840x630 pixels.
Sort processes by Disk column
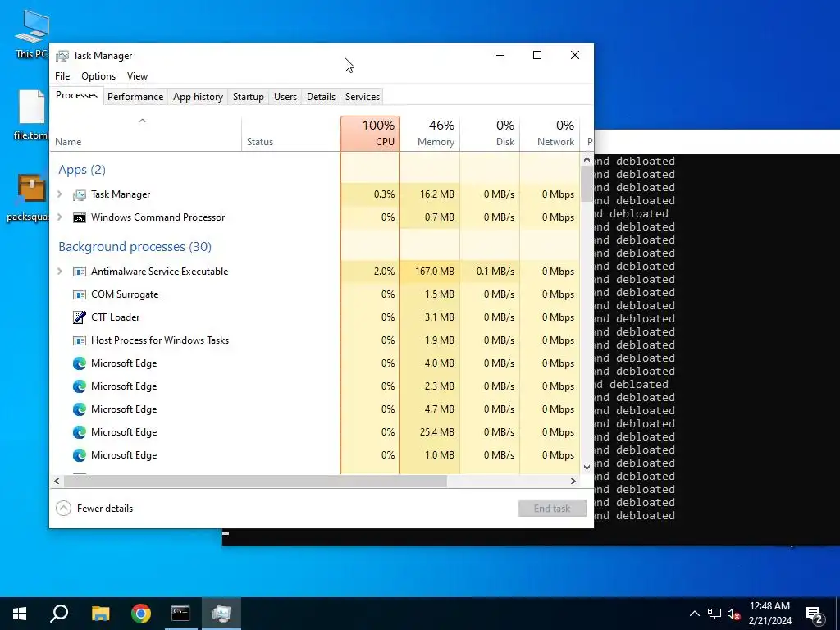(x=490, y=134)
